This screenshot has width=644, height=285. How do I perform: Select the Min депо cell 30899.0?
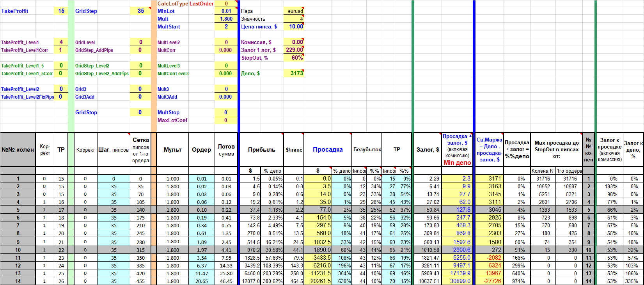(x=457, y=281)
